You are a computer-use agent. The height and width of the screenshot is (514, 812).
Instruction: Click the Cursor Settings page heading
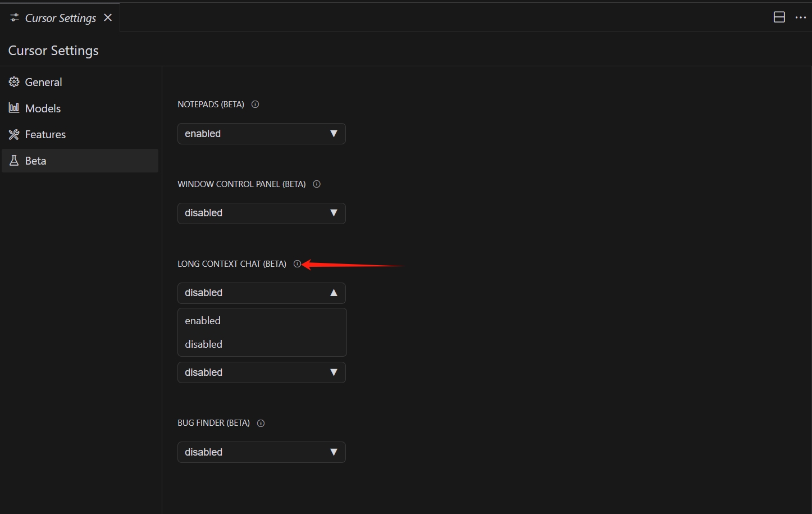(53, 51)
